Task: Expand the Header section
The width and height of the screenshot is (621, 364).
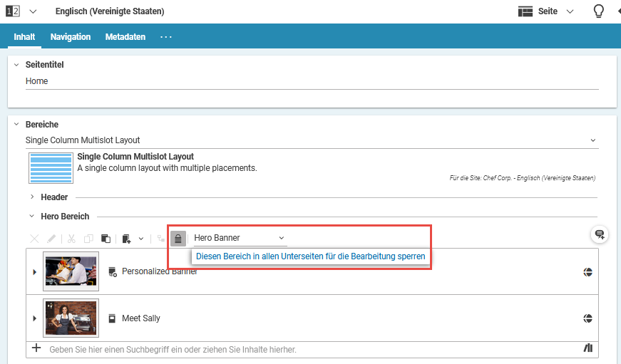Action: (32, 197)
